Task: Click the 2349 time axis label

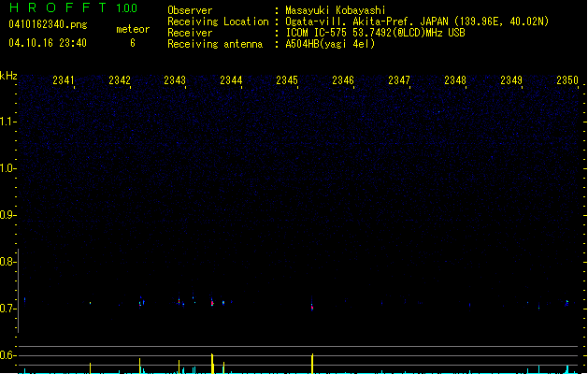Action: [511, 80]
